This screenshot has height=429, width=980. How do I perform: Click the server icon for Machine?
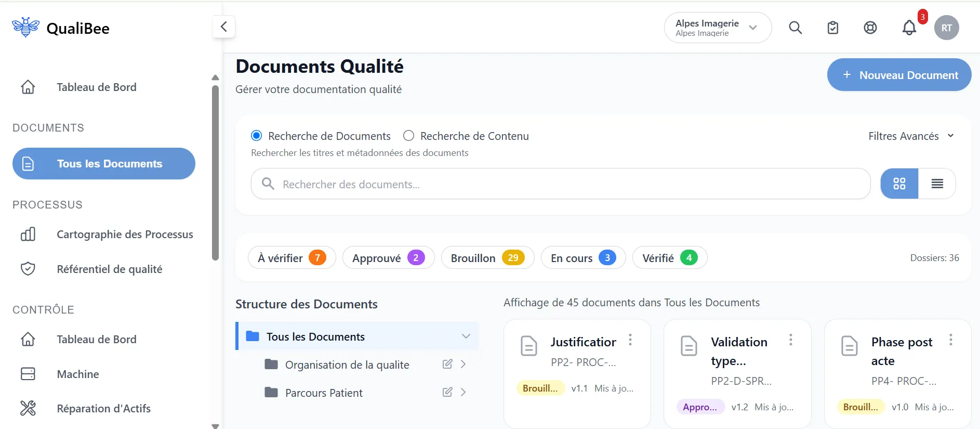pos(28,374)
